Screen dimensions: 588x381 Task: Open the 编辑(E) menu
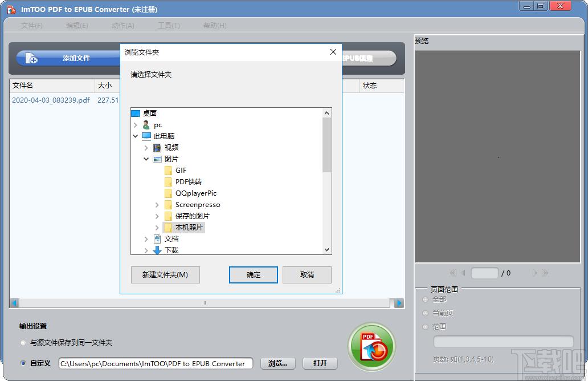click(x=77, y=25)
